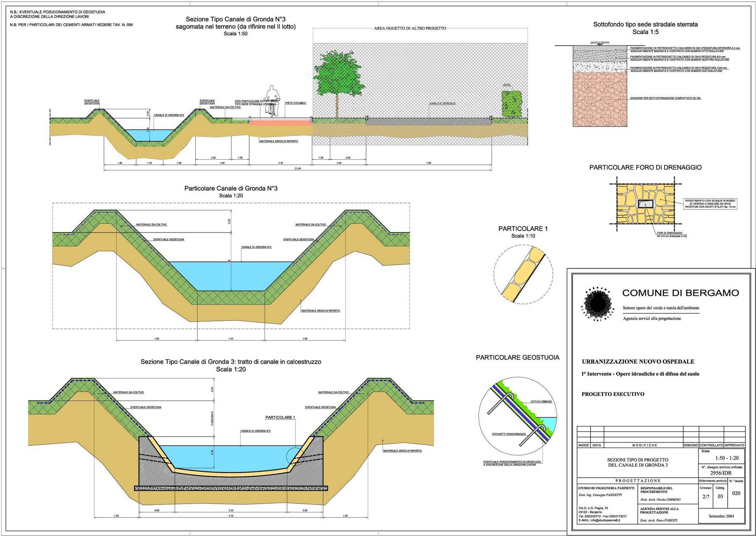Select the 'QUOTA FINITO' label
The height and width of the screenshot is (536, 756).
(x=600, y=43)
